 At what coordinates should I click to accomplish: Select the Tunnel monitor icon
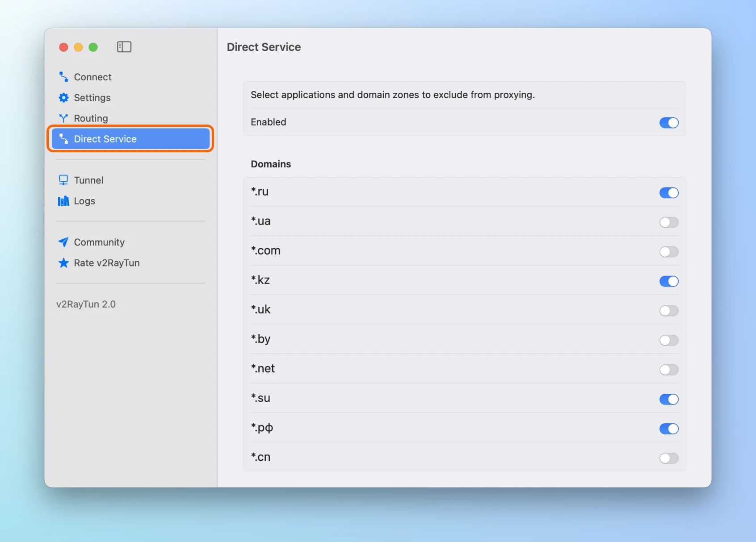(x=63, y=180)
